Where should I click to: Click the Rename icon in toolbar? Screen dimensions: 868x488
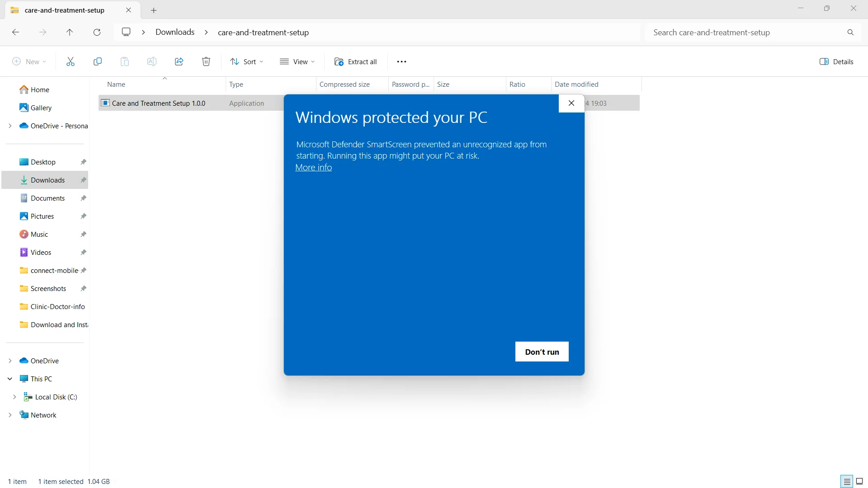[151, 61]
